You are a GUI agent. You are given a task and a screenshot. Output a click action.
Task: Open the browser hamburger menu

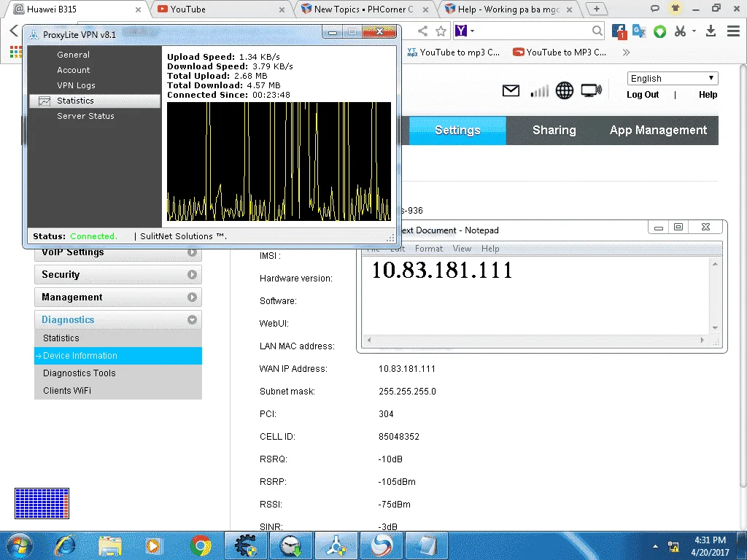click(733, 31)
